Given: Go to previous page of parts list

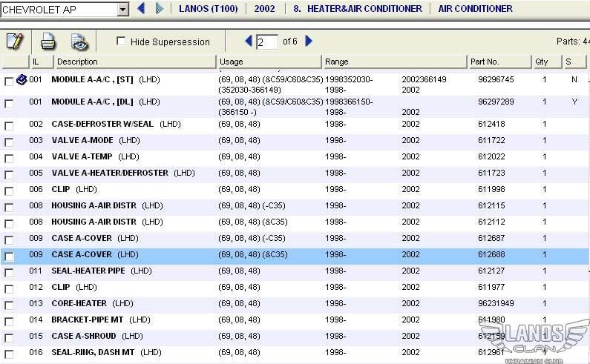Looking at the screenshot, I should point(249,42).
